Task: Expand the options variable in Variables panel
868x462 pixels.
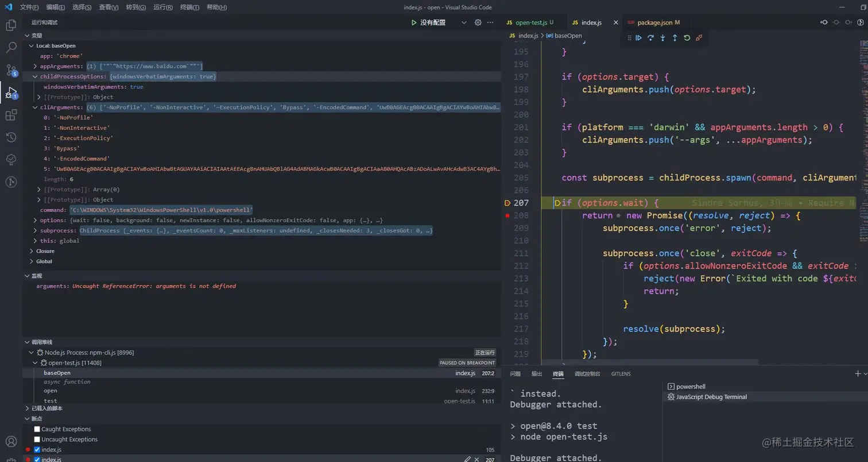Action: 35,220
